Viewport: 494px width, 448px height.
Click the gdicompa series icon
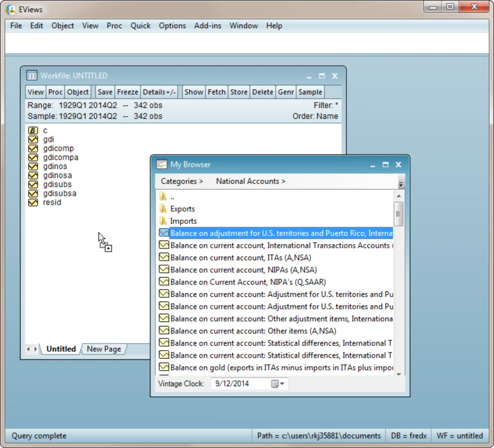pos(33,158)
